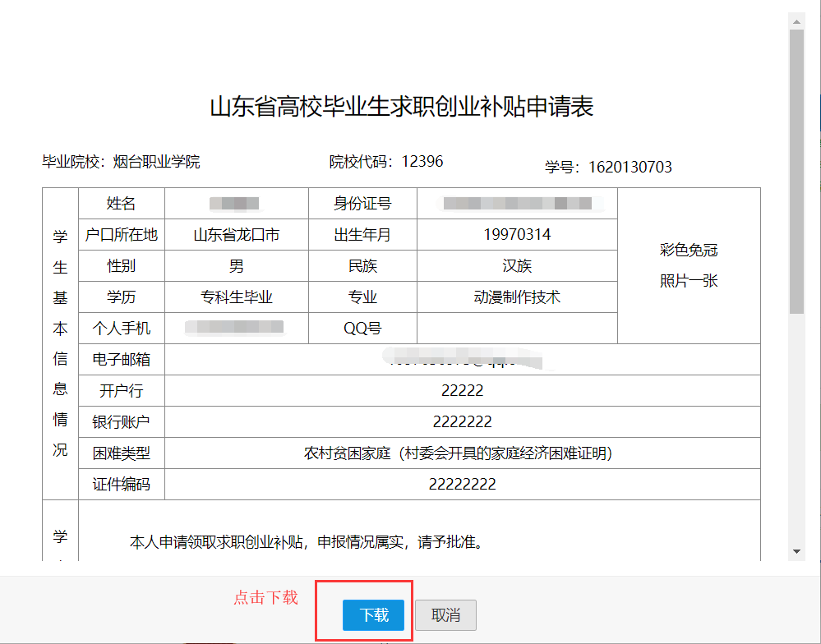Click the student number 1620130703

tap(630, 168)
